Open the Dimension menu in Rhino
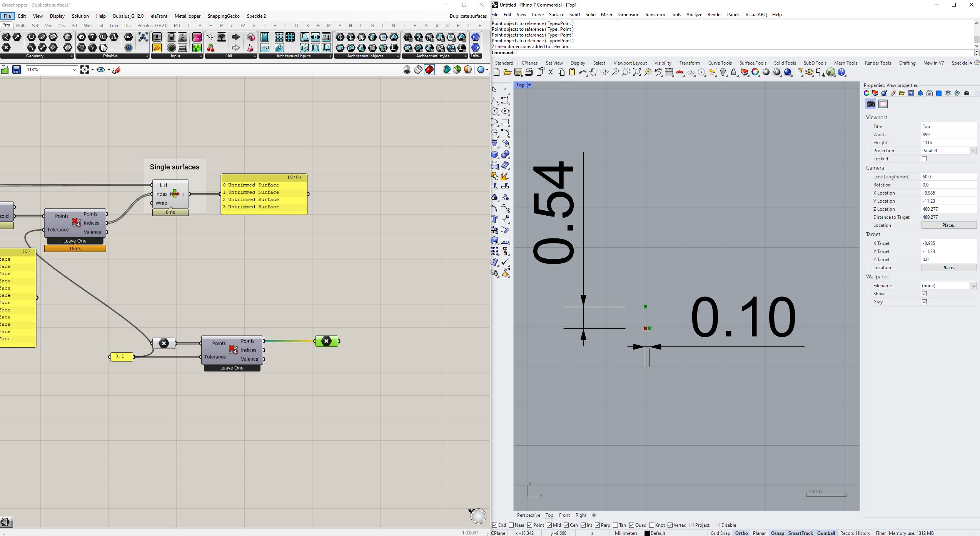Screen dimensions: 980x536 [628, 15]
